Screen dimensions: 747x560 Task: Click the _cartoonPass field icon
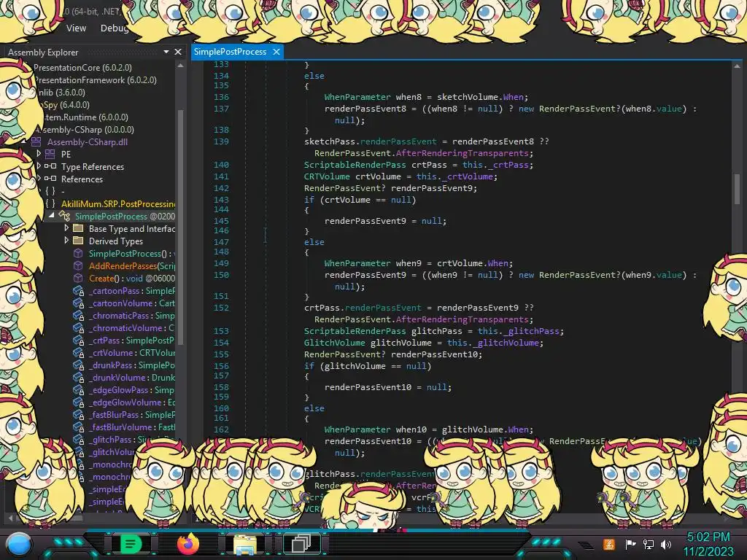(79, 290)
